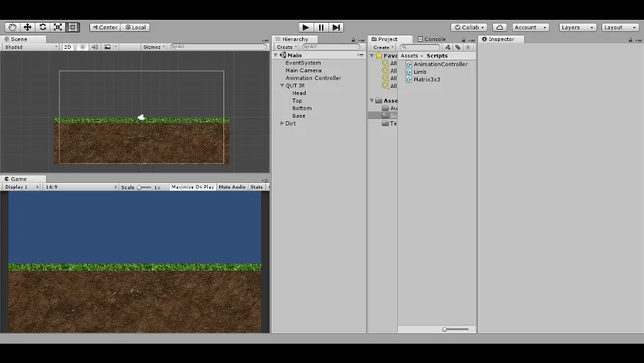
Task: Open Project Create dropdown
Action: point(383,47)
